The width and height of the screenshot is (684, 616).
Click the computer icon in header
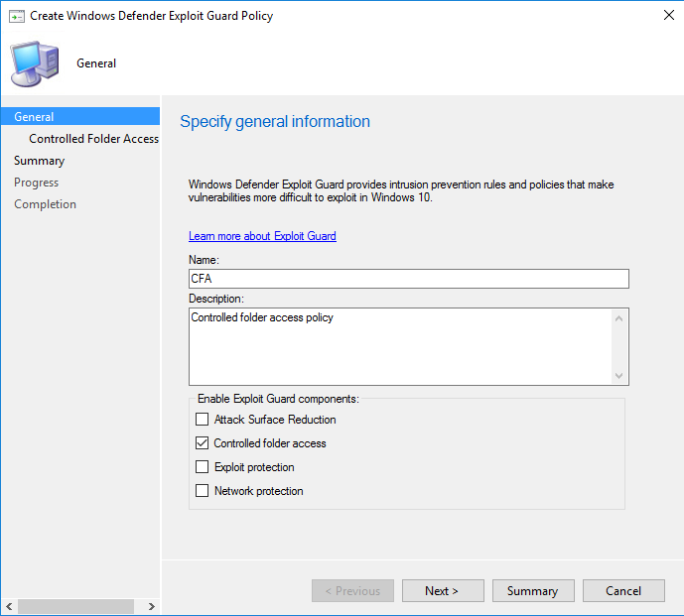pyautogui.click(x=34, y=63)
